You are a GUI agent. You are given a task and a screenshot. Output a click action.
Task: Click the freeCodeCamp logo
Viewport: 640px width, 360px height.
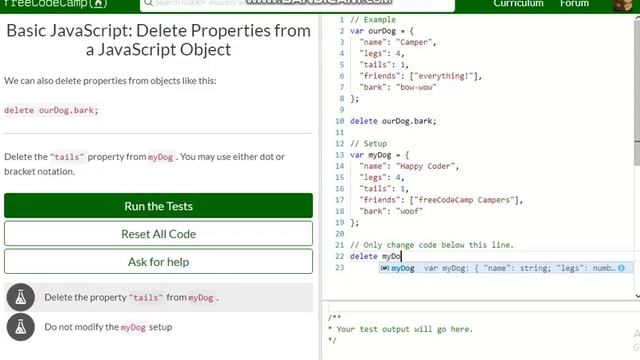click(x=56, y=4)
